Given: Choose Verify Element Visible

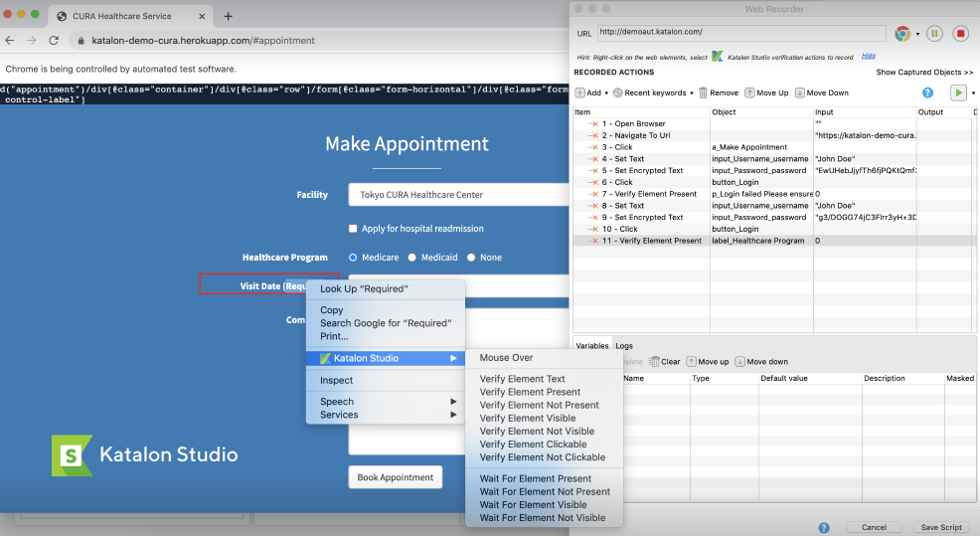Looking at the screenshot, I should [x=544, y=419].
